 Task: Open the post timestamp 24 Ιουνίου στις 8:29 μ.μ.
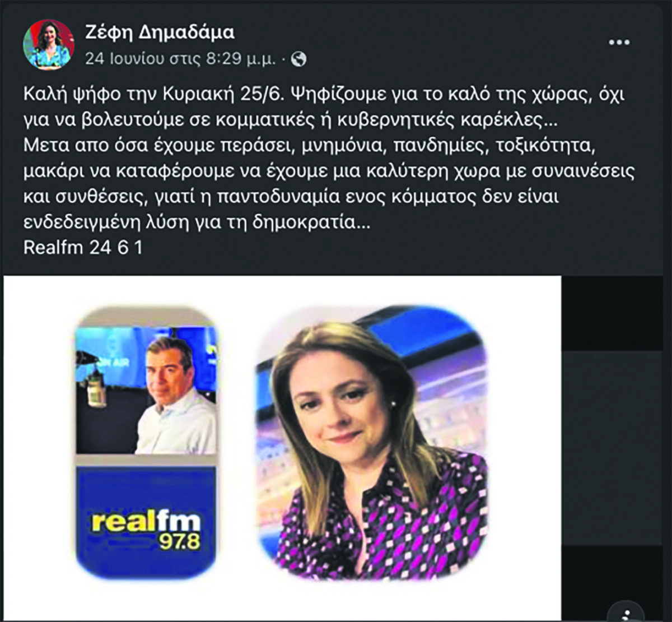pos(180,59)
